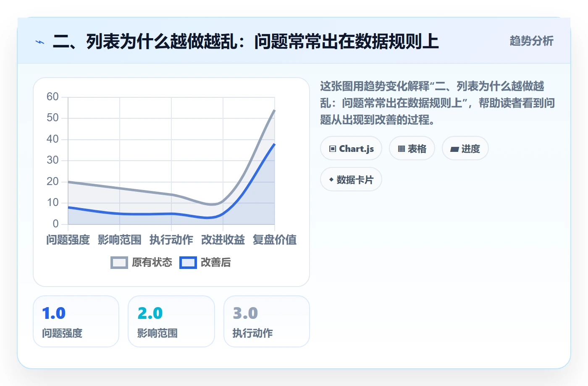Click the bar icon in the 进度 tag
The width and height of the screenshot is (588, 386).
(454, 149)
